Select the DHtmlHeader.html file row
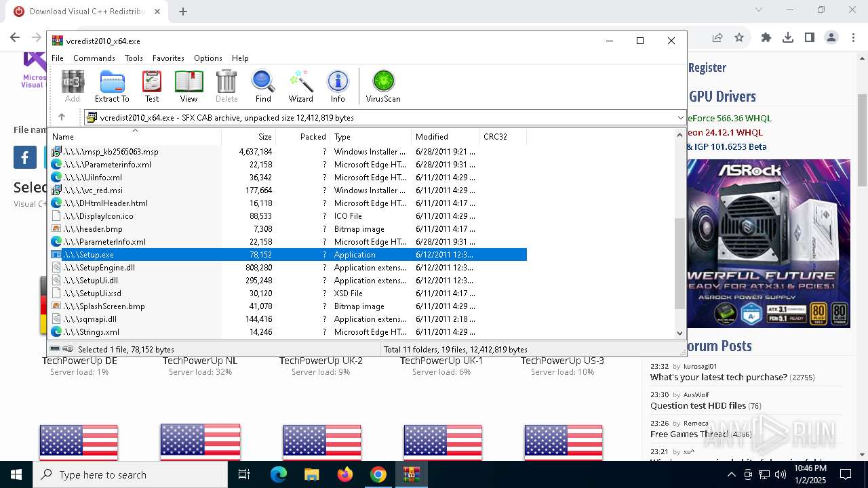Viewport: 868px width, 488px height. click(x=288, y=203)
